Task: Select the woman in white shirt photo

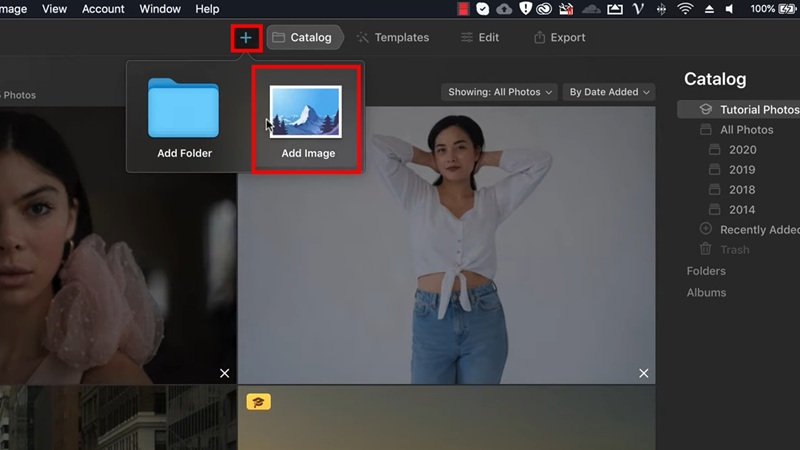Action: coord(446,245)
